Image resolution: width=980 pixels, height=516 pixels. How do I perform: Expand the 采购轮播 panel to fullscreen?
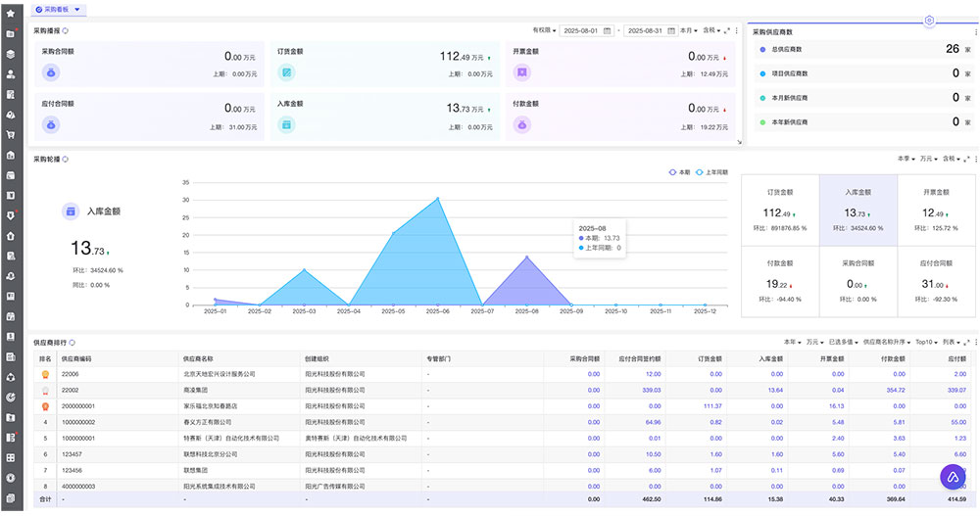tap(965, 159)
